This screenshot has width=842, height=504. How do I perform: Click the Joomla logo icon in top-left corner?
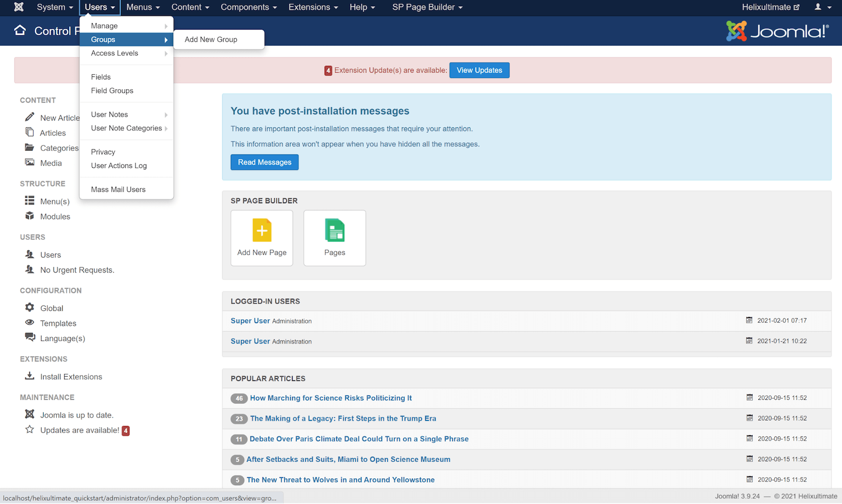click(19, 7)
